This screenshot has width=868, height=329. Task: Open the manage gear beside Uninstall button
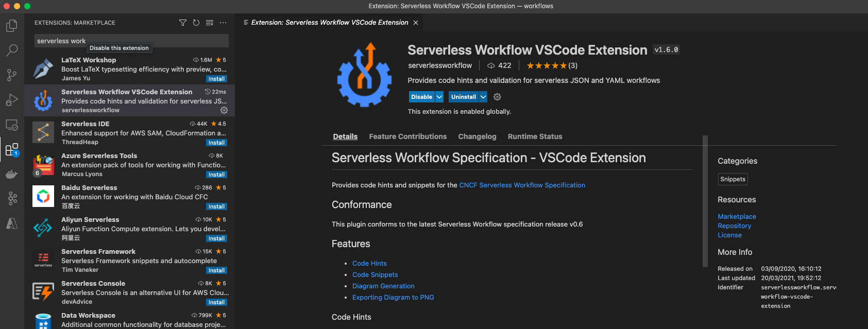click(x=497, y=97)
